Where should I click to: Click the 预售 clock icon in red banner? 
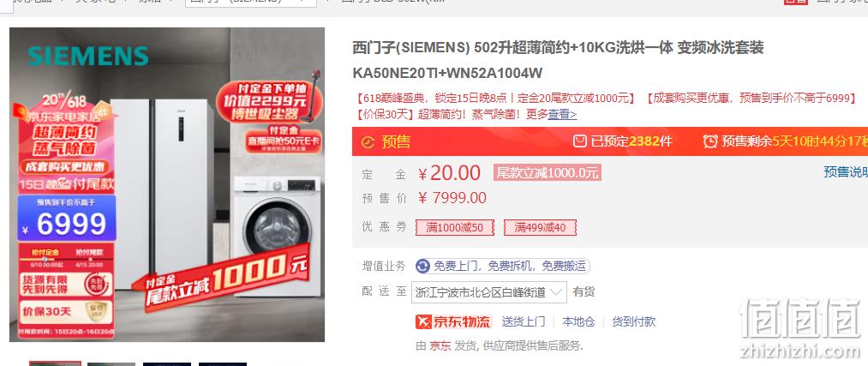coord(368,141)
